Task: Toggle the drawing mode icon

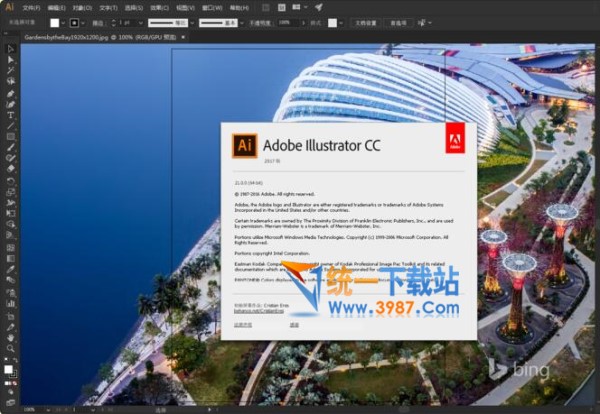Action: (x=10, y=392)
